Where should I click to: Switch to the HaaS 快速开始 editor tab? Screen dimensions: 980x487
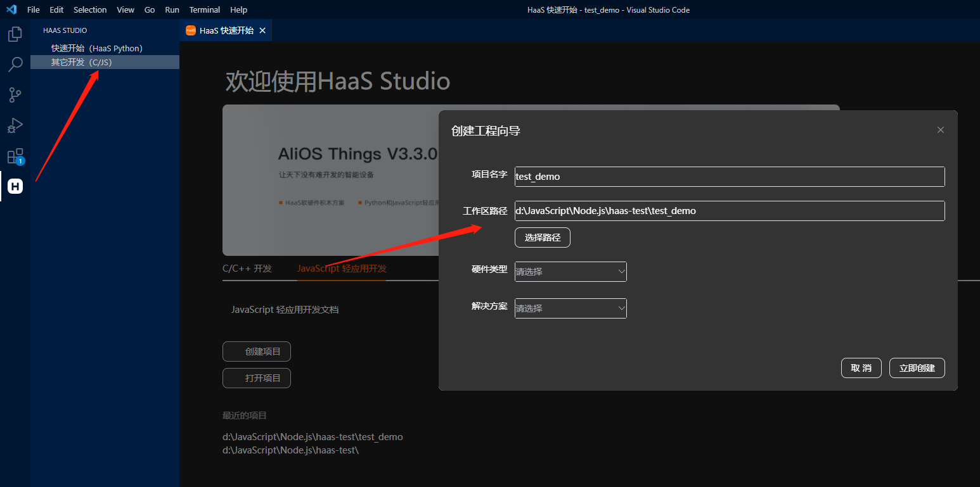[x=226, y=30]
